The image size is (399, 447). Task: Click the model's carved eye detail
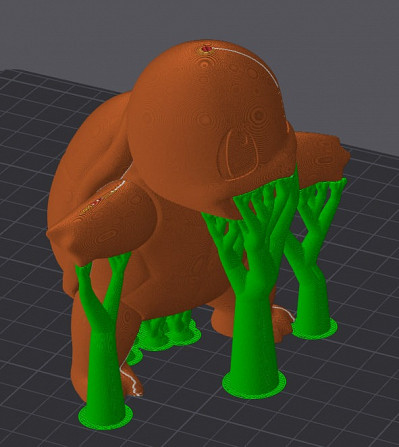237,154
